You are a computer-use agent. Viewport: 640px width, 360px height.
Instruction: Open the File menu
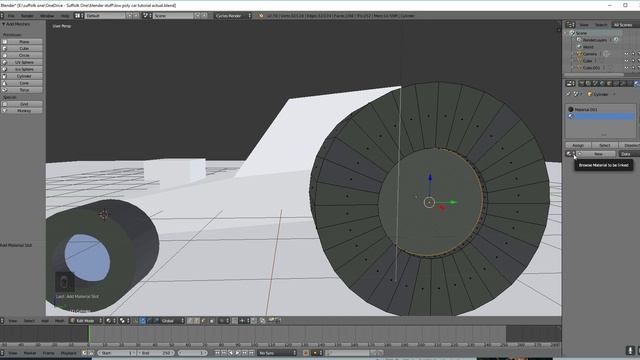(11, 16)
